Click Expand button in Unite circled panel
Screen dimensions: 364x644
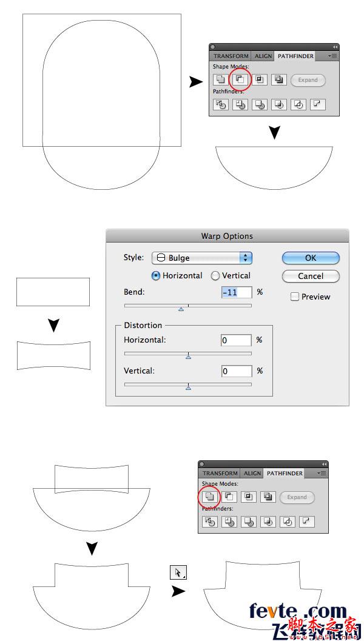coord(297,497)
